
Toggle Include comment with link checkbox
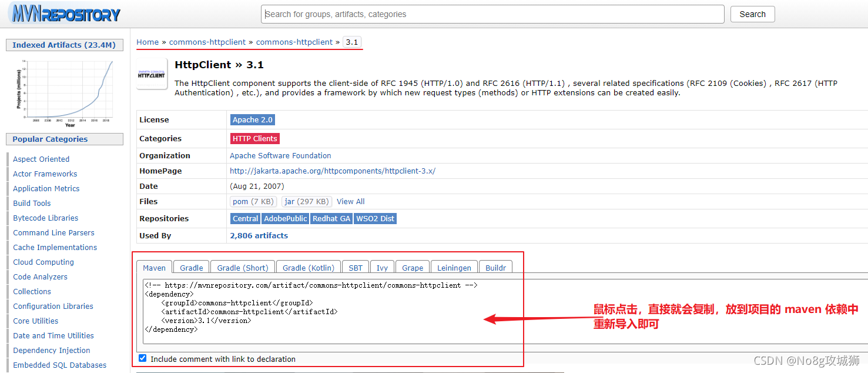click(x=143, y=358)
